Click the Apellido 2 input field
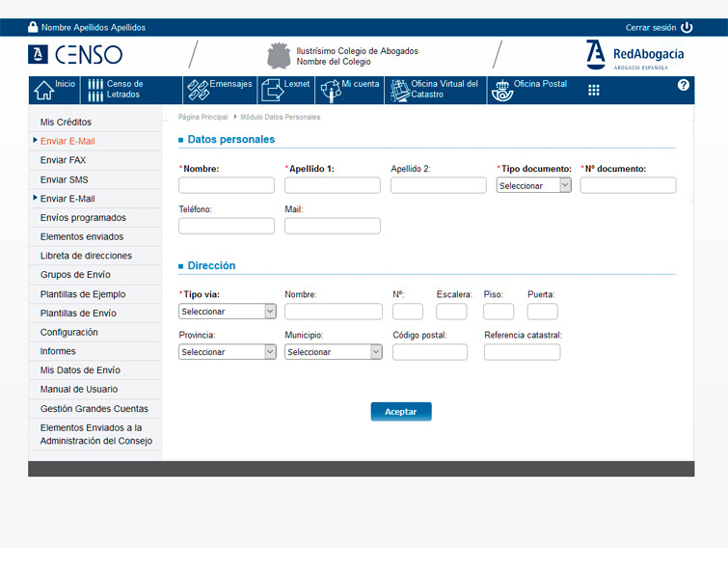 click(439, 185)
